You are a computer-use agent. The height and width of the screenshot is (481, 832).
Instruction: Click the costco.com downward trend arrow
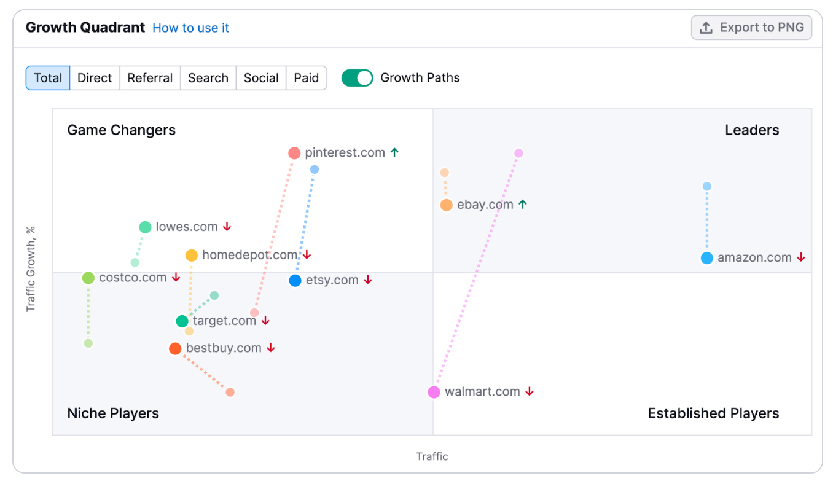pos(176,277)
